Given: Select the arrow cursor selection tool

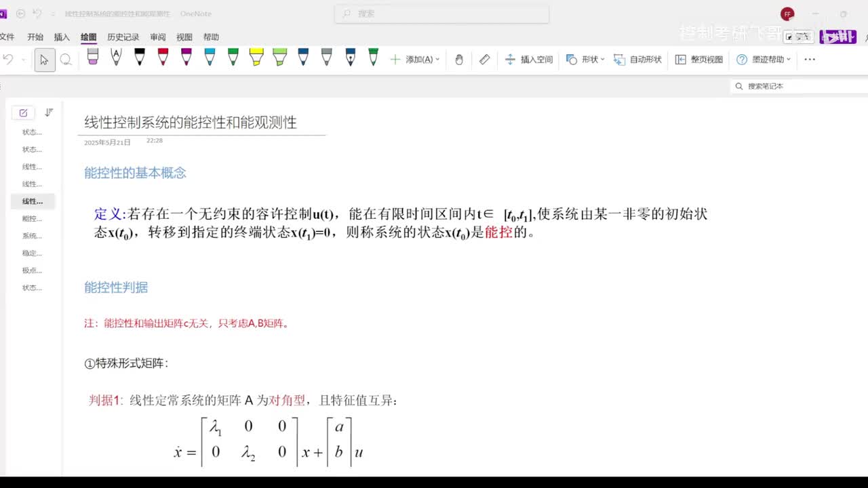Looking at the screenshot, I should click(x=44, y=60).
